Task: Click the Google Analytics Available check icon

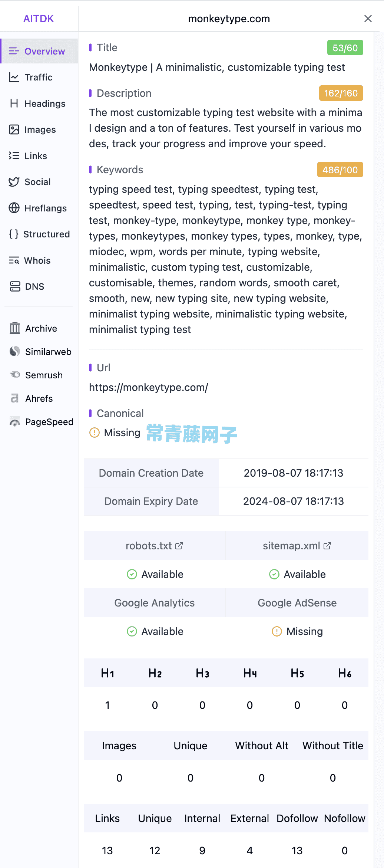Action: 132,631
